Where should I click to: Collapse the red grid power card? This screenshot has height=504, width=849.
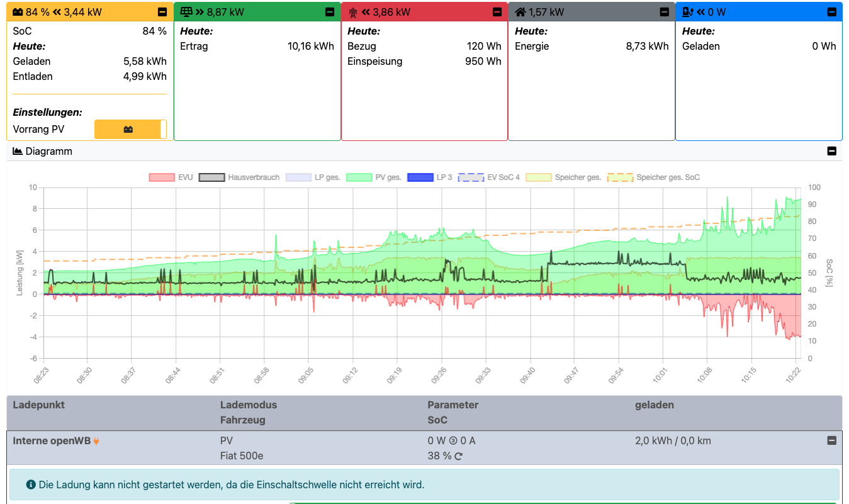497,12
